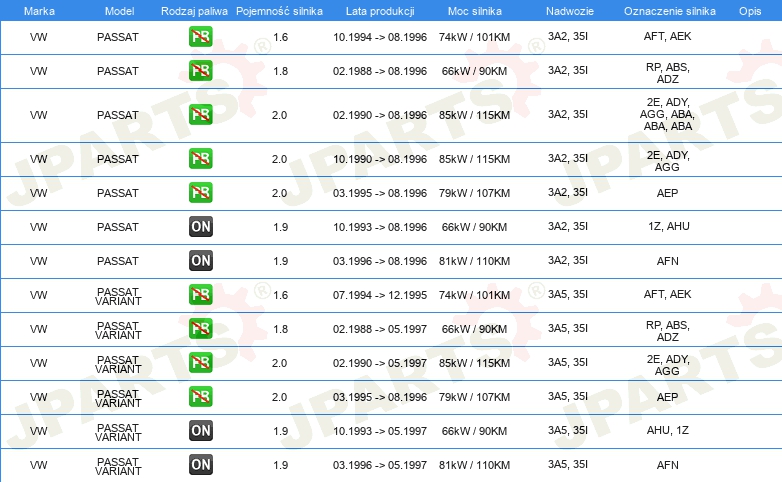Click 3A5, 35I body in the Variant 1.6 row
782x482 pixels.
click(568, 294)
